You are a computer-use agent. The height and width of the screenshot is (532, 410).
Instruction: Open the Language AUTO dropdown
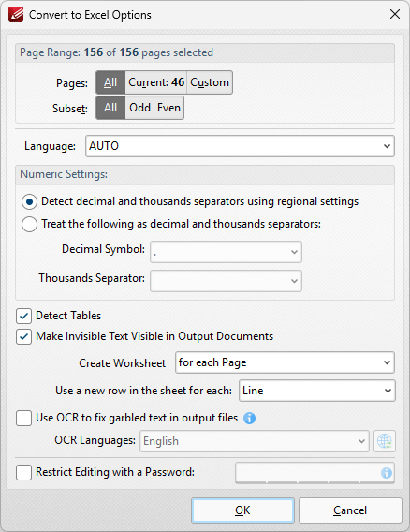240,146
